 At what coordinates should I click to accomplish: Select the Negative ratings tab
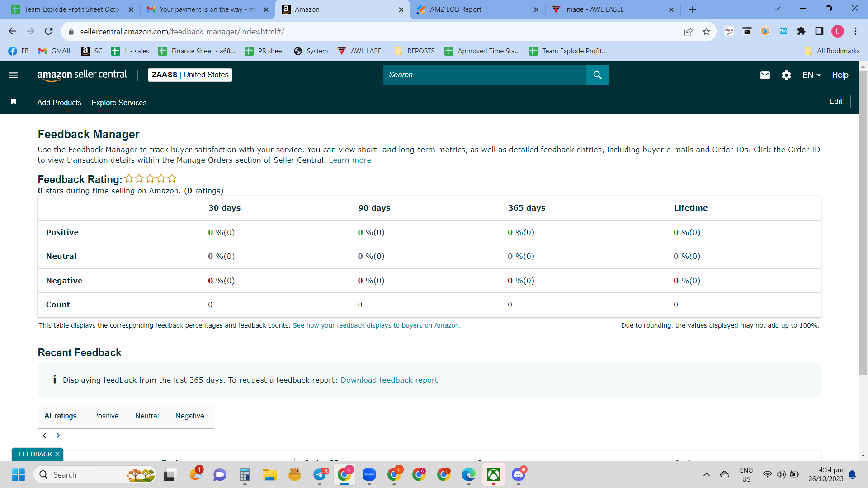[x=189, y=416]
